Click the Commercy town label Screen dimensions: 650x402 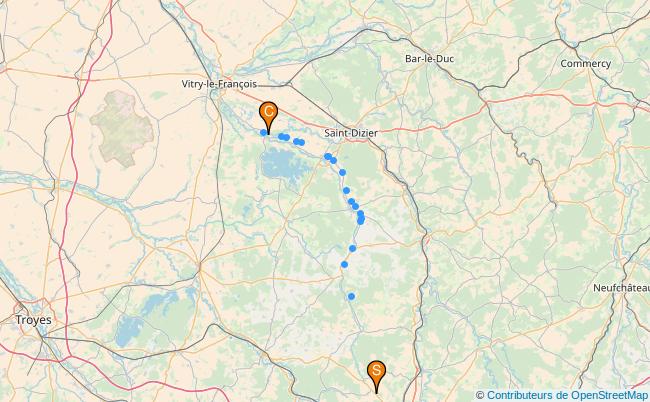[x=585, y=64]
